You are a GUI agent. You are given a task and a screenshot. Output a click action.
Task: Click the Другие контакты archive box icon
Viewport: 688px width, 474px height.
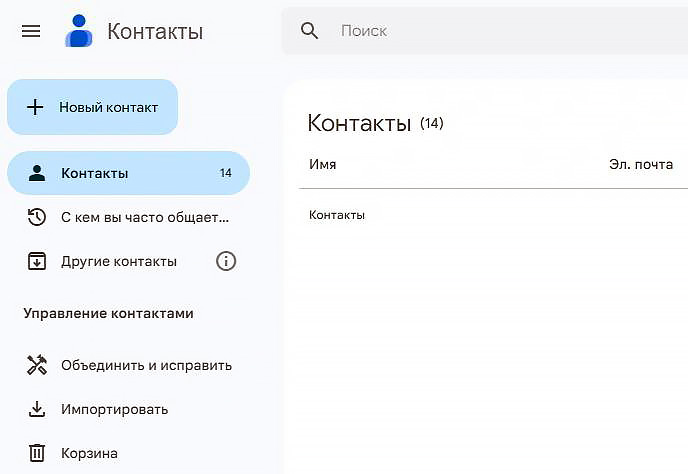pyautogui.click(x=37, y=261)
